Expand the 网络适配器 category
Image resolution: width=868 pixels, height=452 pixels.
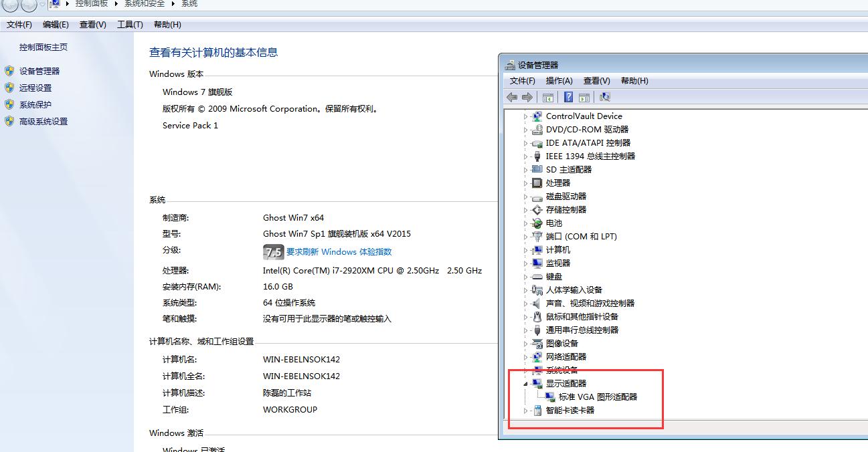[x=526, y=356]
